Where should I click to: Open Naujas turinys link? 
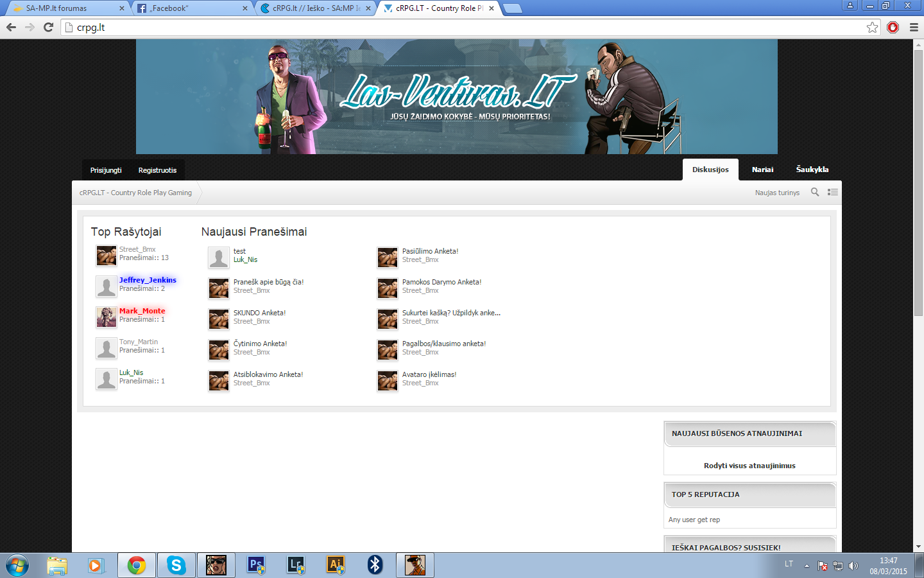pyautogui.click(x=777, y=193)
